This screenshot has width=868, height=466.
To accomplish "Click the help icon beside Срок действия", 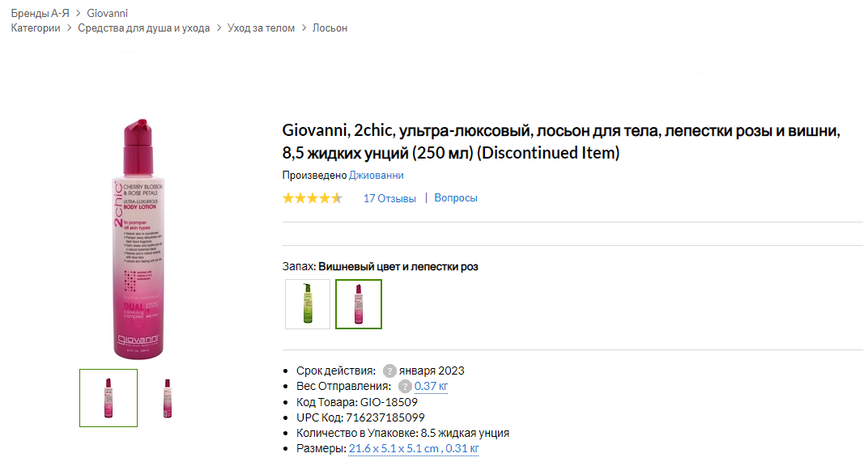I will [389, 371].
